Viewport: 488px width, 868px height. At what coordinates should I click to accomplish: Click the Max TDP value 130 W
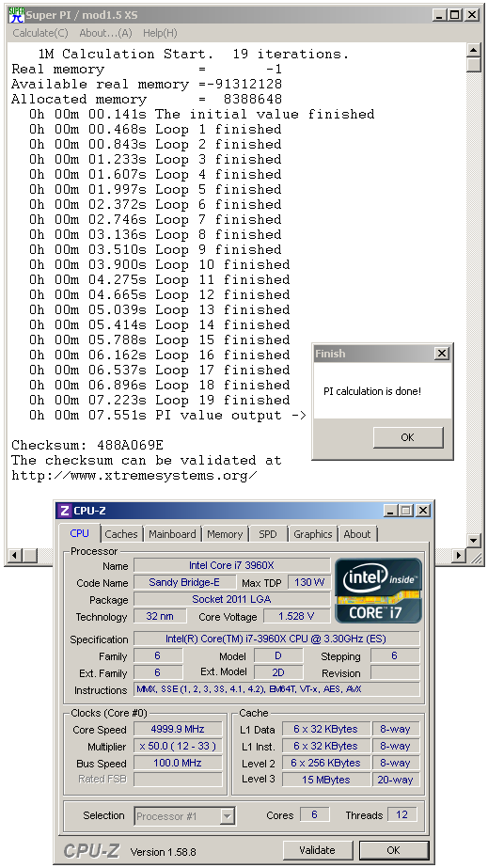pos(309,582)
